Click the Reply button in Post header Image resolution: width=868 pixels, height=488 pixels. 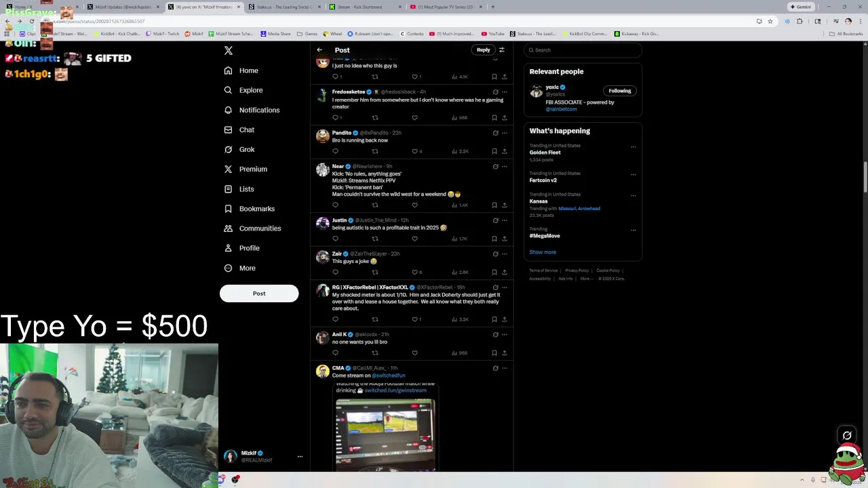[x=483, y=49]
